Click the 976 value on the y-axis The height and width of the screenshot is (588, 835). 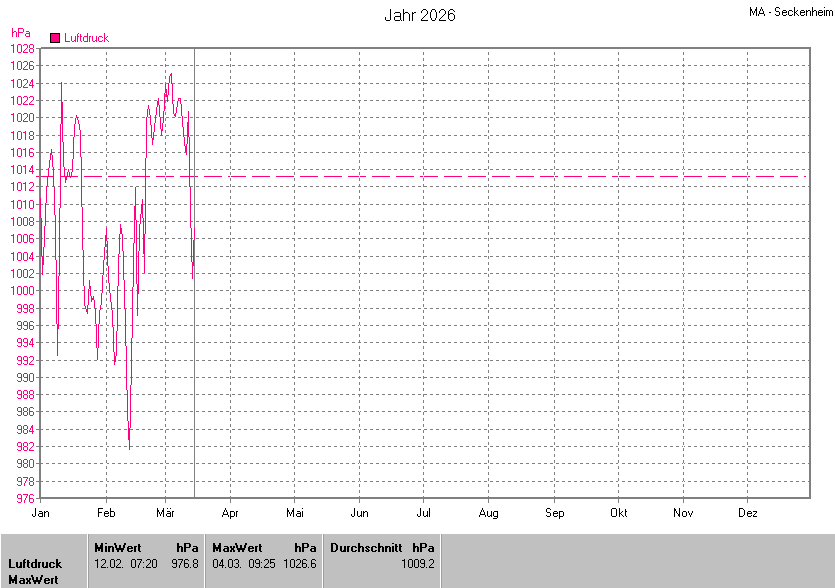25,498
